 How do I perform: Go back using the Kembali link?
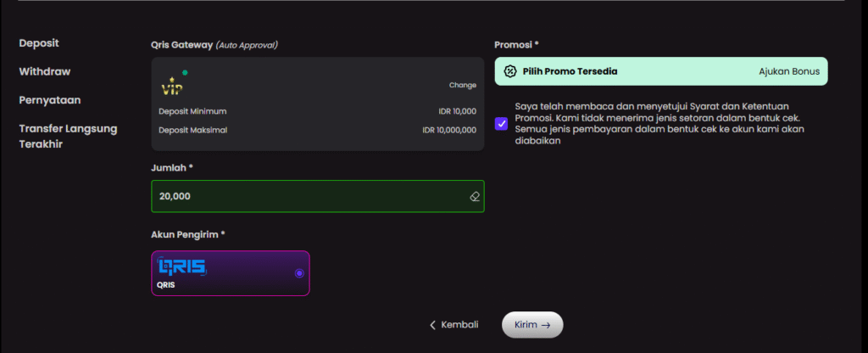pos(459,325)
